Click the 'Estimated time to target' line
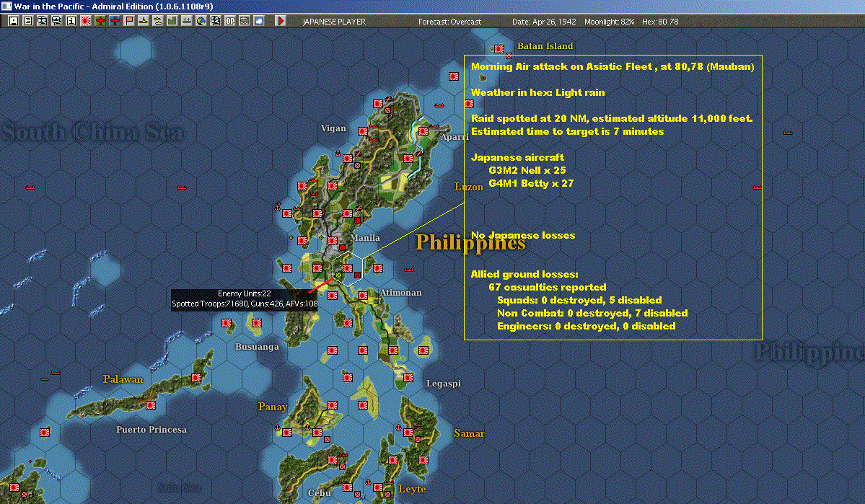This screenshot has height=504, width=865. [568, 132]
